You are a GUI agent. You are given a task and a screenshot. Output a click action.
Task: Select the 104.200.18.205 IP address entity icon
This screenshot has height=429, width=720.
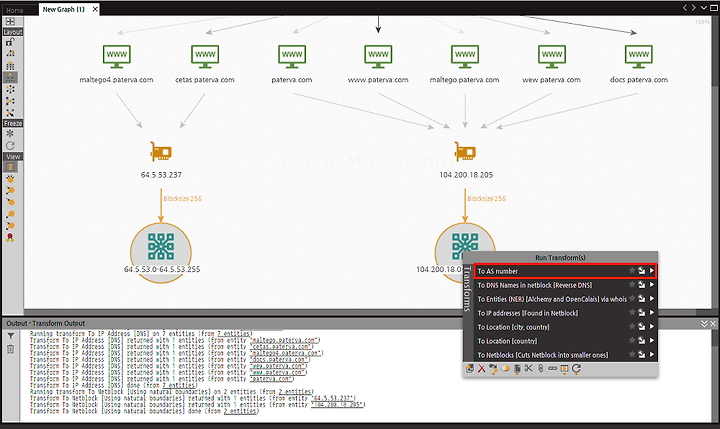click(x=465, y=151)
